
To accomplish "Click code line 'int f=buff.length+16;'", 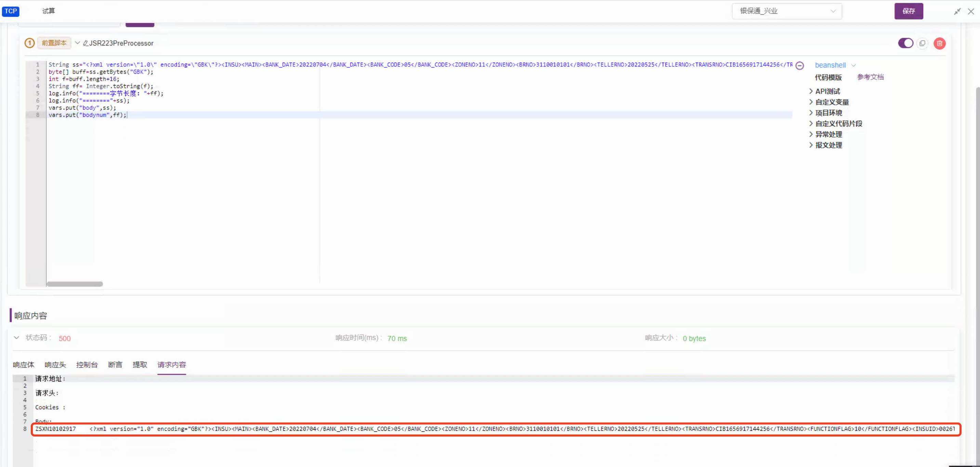I will 84,79.
